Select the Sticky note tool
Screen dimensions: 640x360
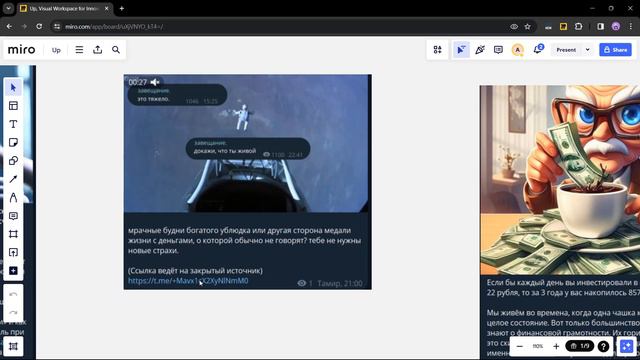(13, 142)
